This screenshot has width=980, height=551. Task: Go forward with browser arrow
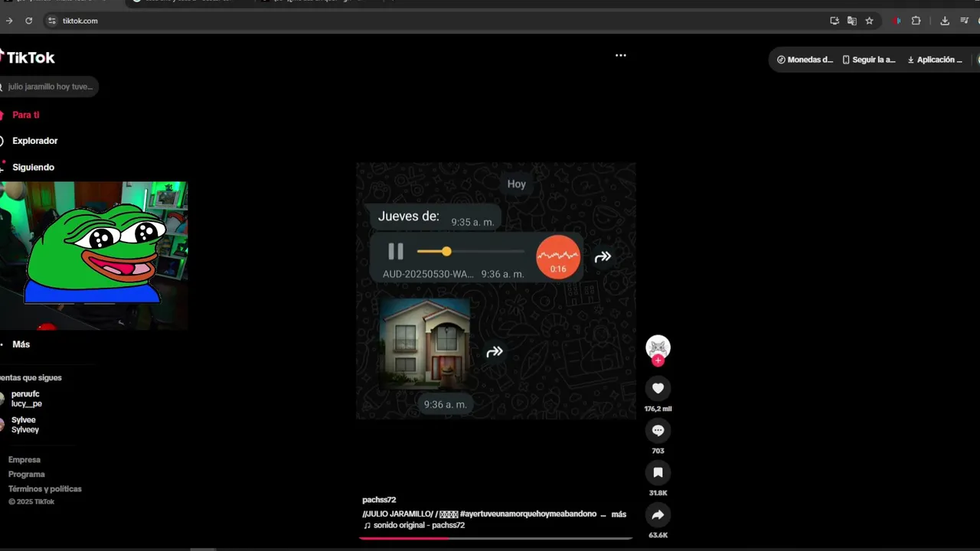coord(9,21)
